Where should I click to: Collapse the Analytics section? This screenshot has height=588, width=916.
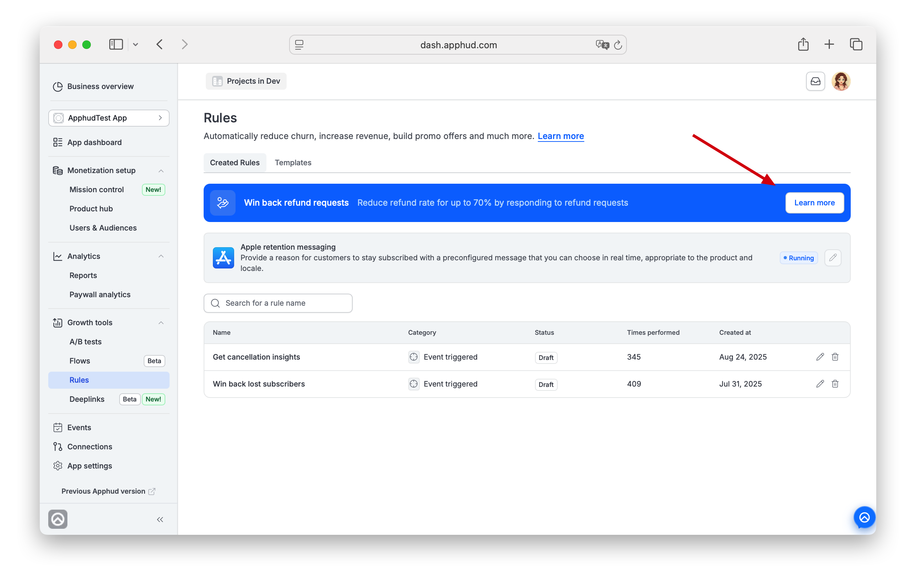161,256
